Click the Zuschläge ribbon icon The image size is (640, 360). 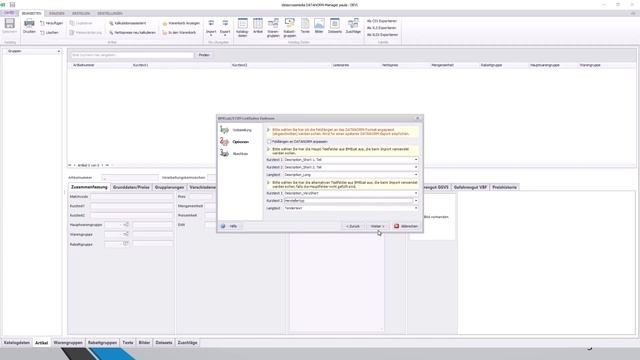click(x=353, y=26)
